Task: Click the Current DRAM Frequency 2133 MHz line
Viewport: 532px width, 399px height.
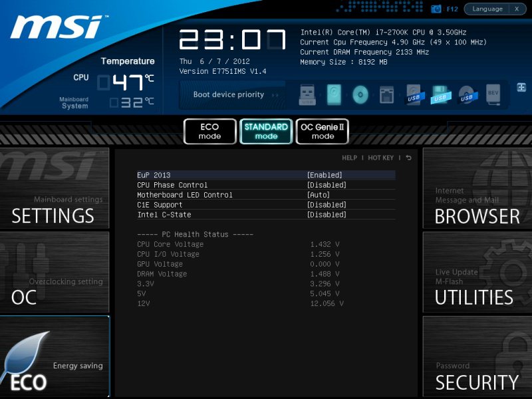Action: point(364,52)
